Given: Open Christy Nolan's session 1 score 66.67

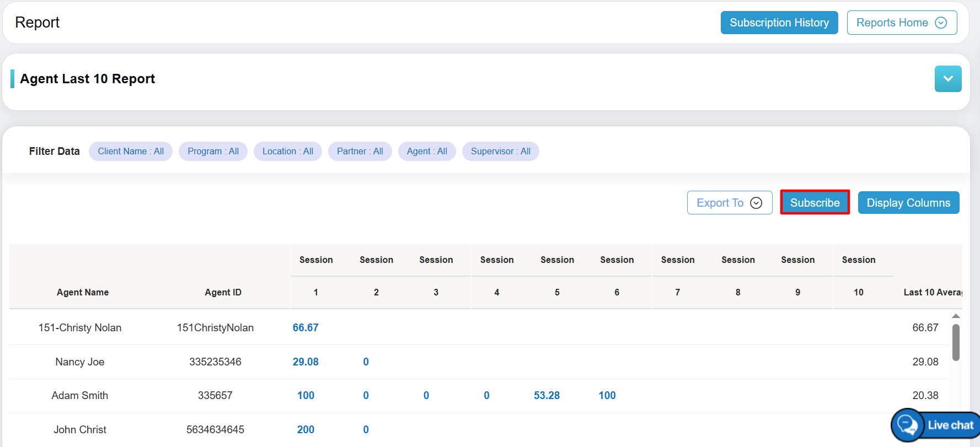Looking at the screenshot, I should tap(306, 327).
